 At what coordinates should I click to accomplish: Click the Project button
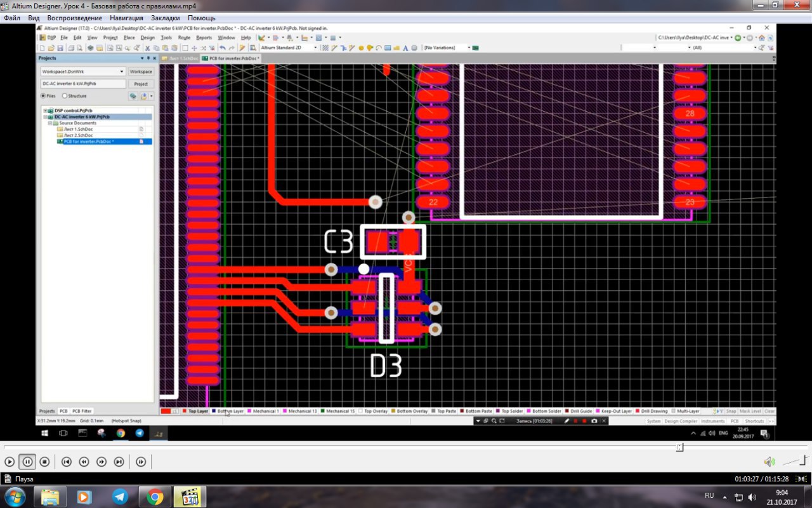point(141,83)
